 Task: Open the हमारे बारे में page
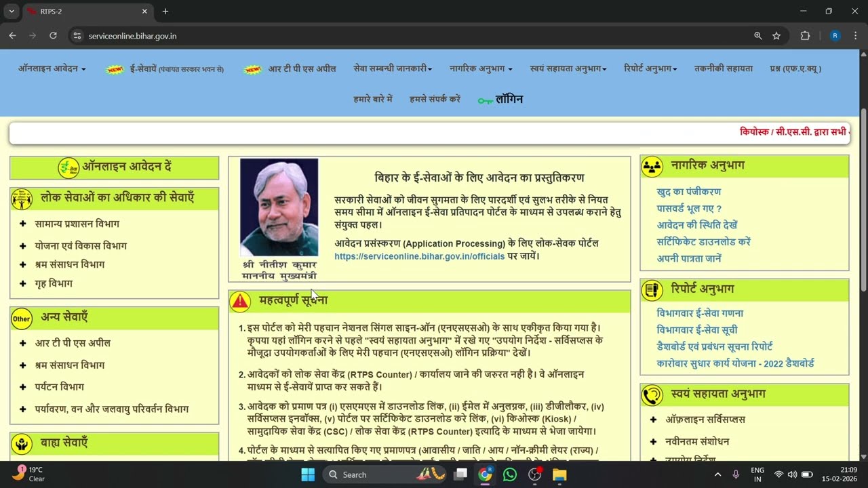[x=373, y=99]
